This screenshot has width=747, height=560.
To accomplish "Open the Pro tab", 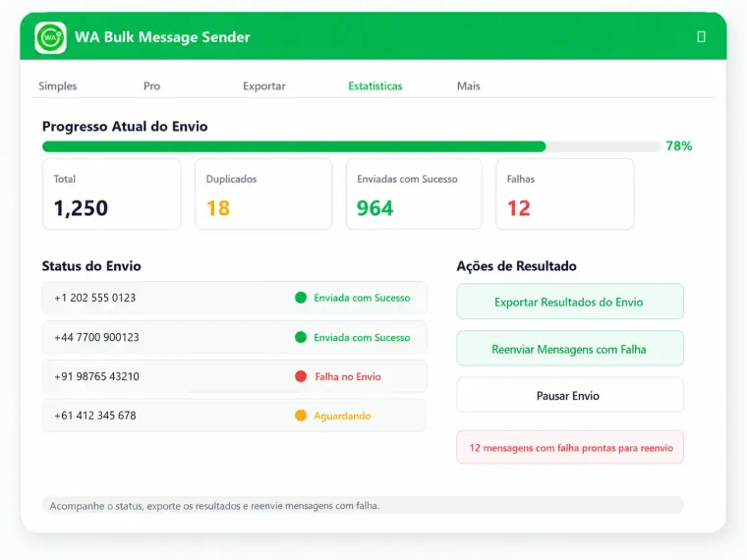I will click(151, 86).
